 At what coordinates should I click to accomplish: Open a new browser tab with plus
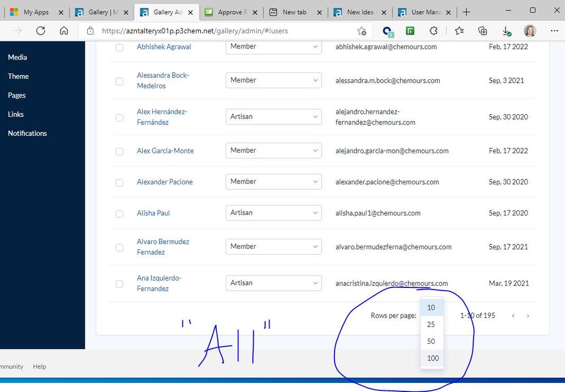pyautogui.click(x=466, y=12)
